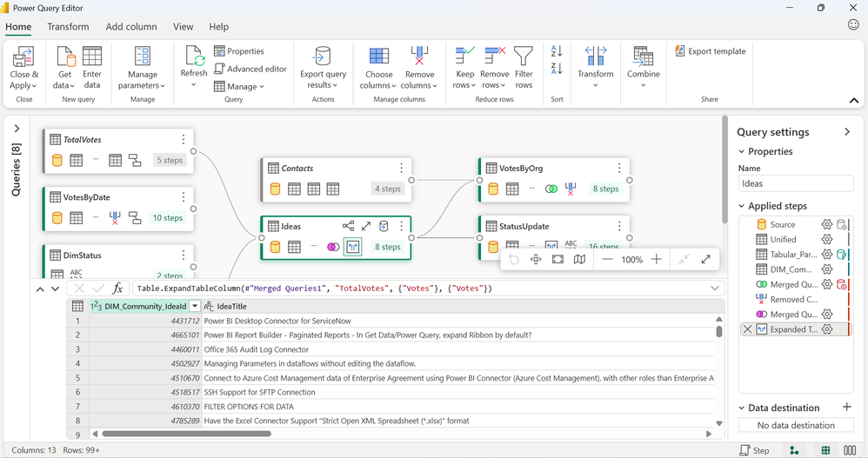Go to previous step arrow
Viewport: 868px width, 458px height.
coord(40,289)
